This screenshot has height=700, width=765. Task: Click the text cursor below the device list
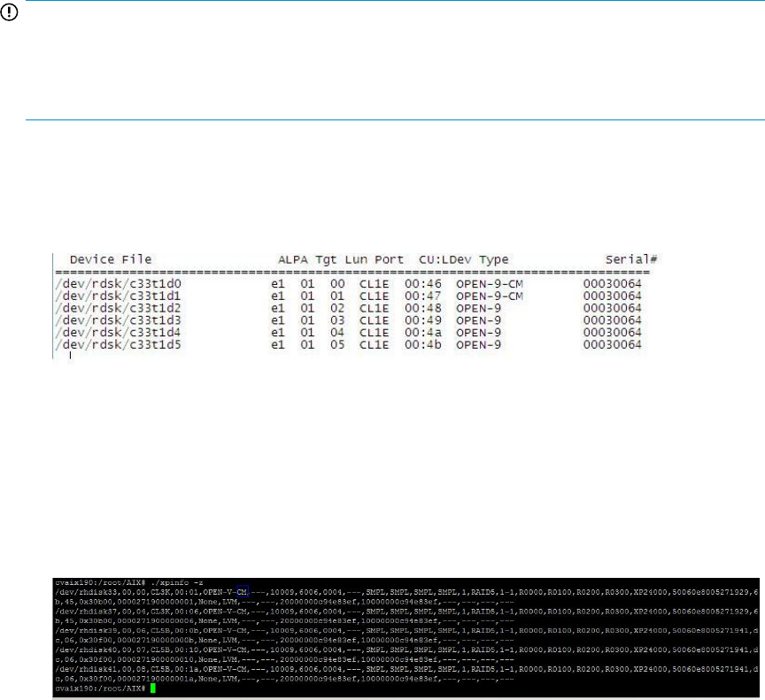70,356
